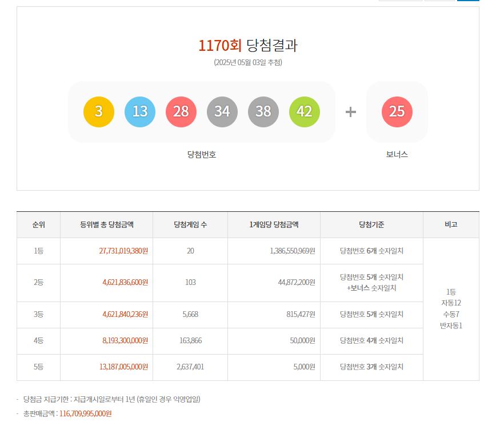Viewport: 504px width, 422px height.
Task: Click the 당첨기준 column header
Action: pos(371,224)
